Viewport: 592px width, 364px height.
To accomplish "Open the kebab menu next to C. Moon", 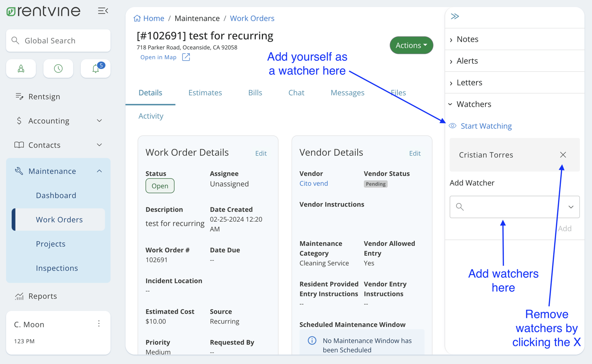I will 99,323.
